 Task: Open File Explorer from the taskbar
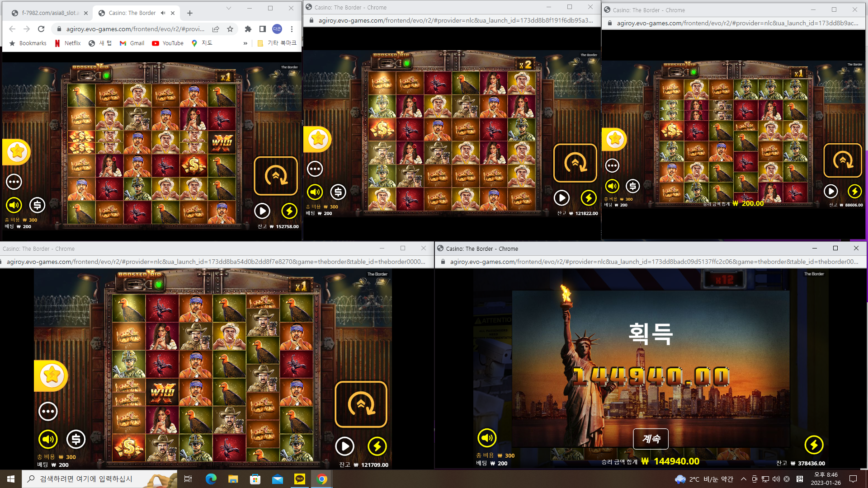pyautogui.click(x=233, y=479)
